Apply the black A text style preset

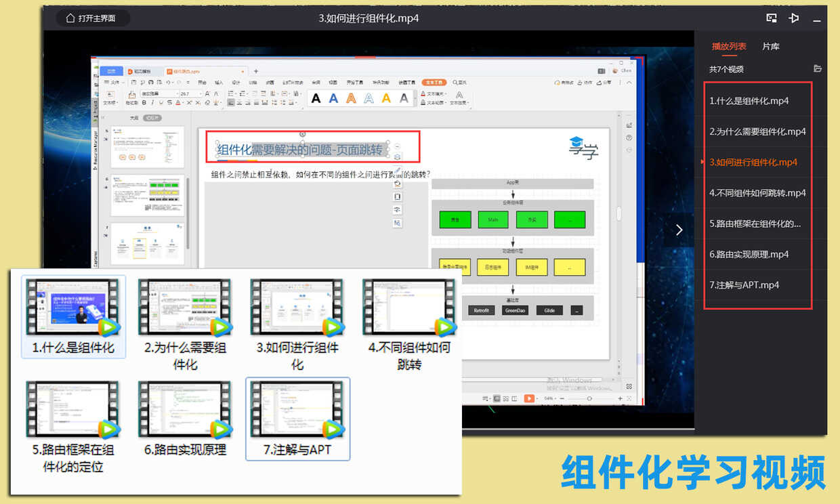(316, 98)
